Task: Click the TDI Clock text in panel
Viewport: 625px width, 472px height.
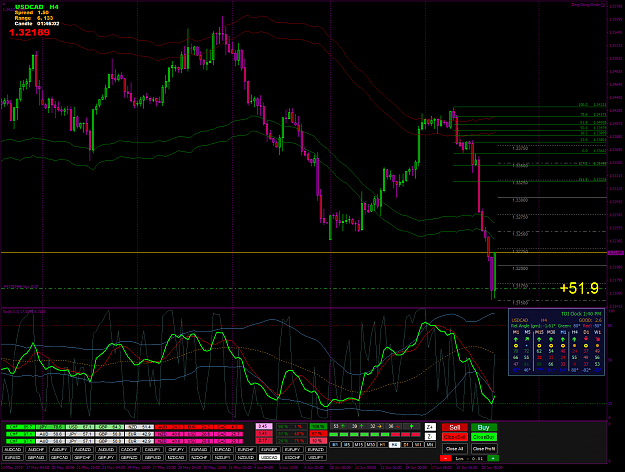Action: click(572, 314)
